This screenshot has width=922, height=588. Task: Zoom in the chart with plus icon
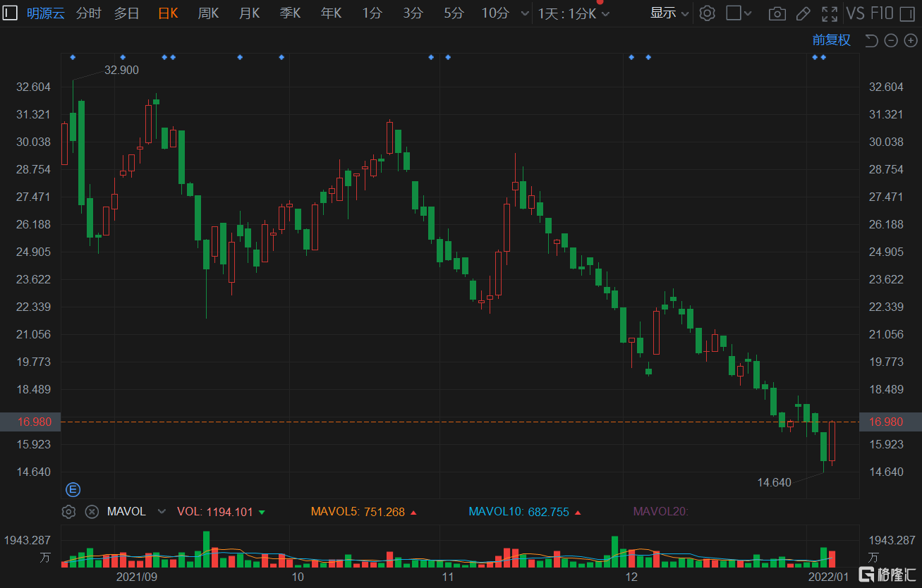click(x=910, y=41)
